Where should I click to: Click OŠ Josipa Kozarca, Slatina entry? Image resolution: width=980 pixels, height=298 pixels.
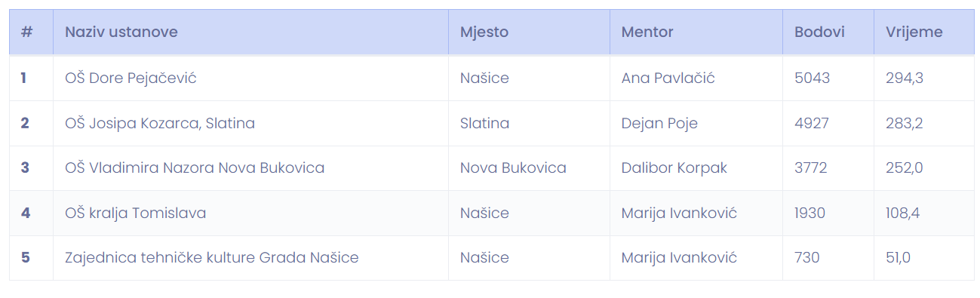point(160,123)
